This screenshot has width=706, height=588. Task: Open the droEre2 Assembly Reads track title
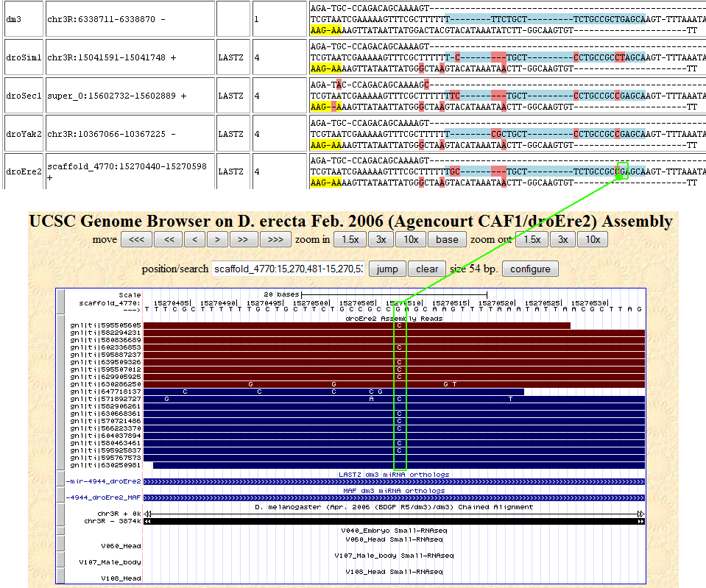coord(394,318)
